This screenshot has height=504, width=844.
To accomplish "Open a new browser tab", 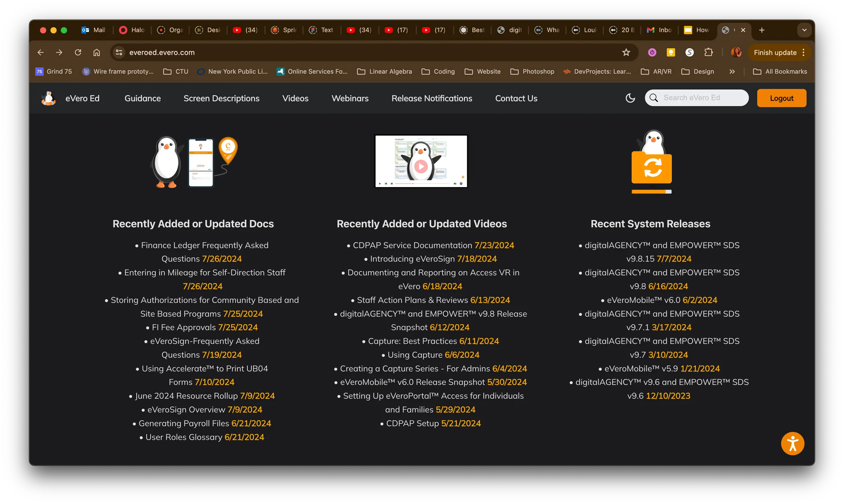I will pyautogui.click(x=762, y=30).
